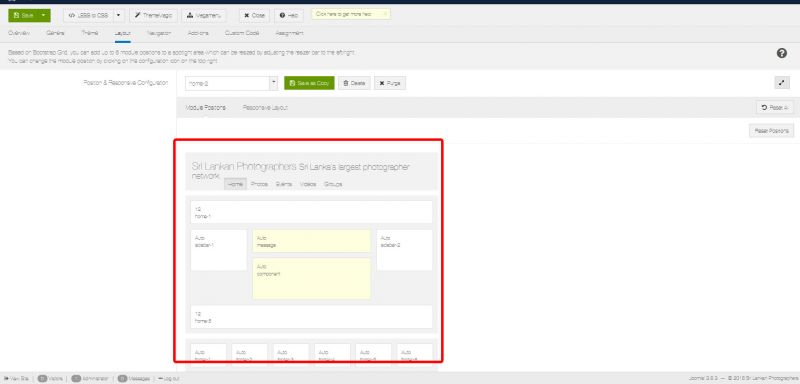
Task: Select the Responsive Layout sub-tab
Action: coord(265,108)
